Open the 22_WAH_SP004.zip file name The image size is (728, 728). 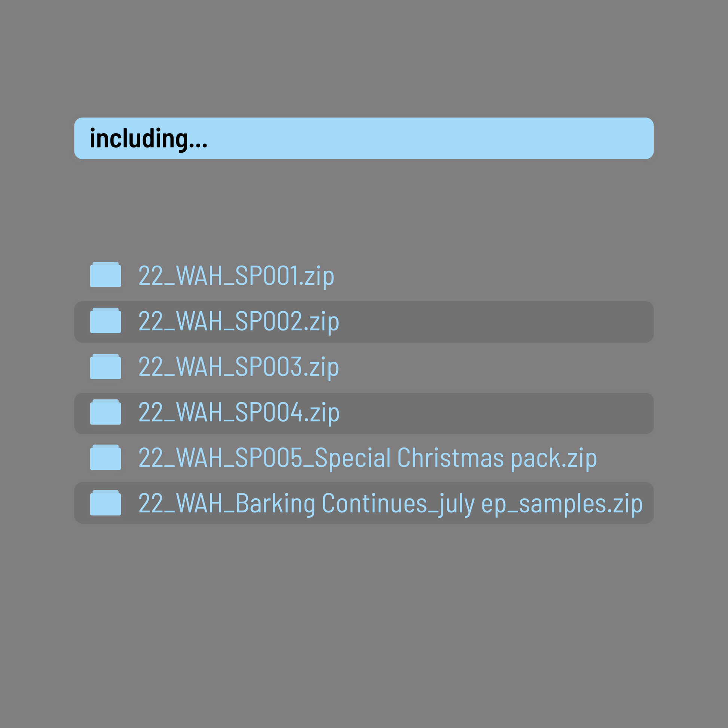tap(239, 413)
